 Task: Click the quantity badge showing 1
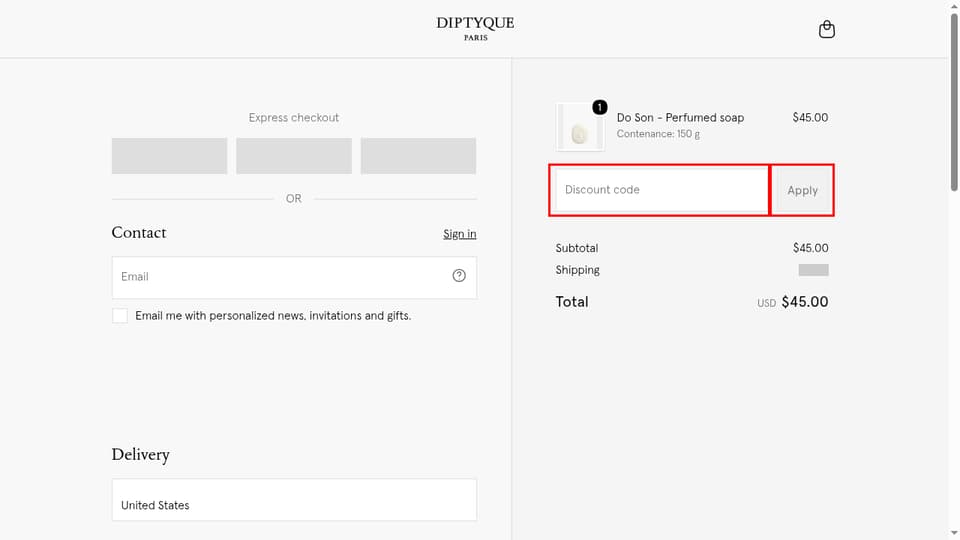pos(599,107)
